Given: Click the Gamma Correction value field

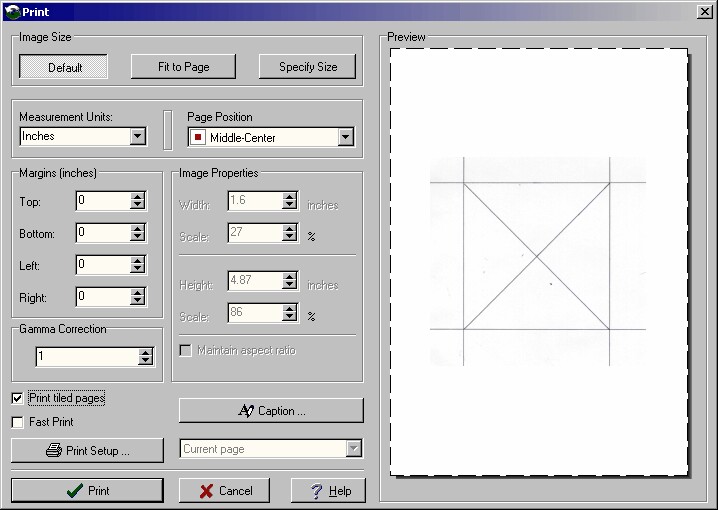Looking at the screenshot, I should click(87, 357).
